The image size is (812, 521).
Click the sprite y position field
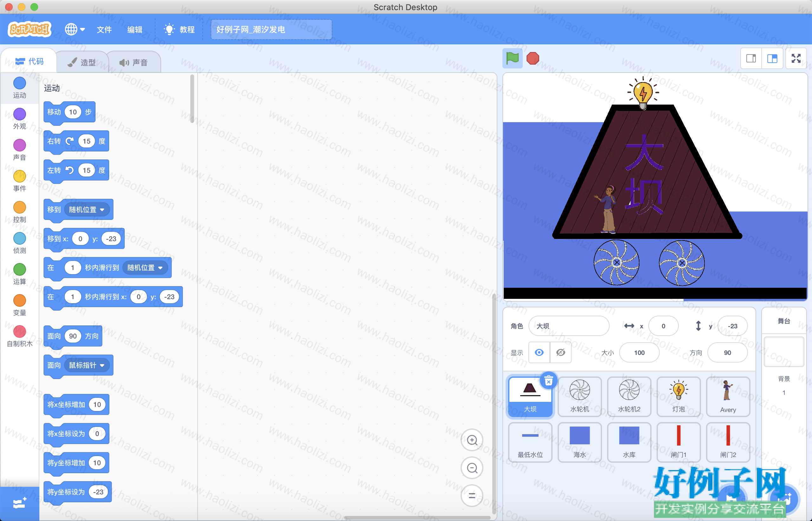click(x=732, y=326)
